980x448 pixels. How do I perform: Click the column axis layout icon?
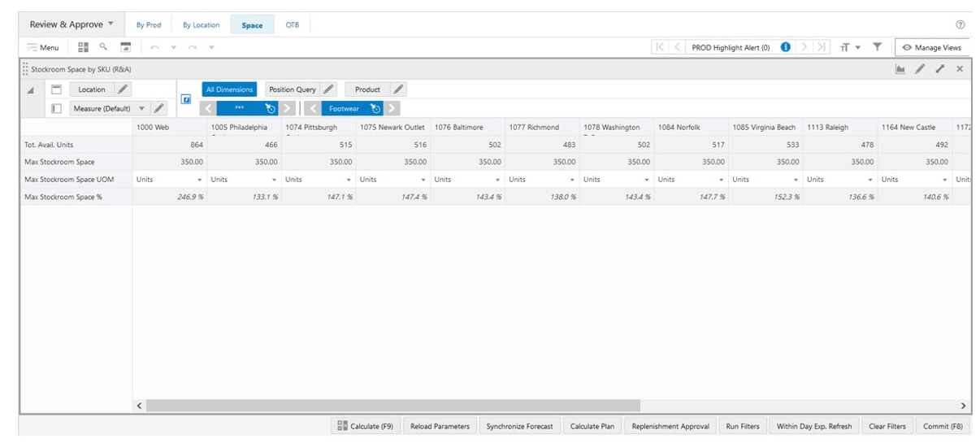pos(57,89)
